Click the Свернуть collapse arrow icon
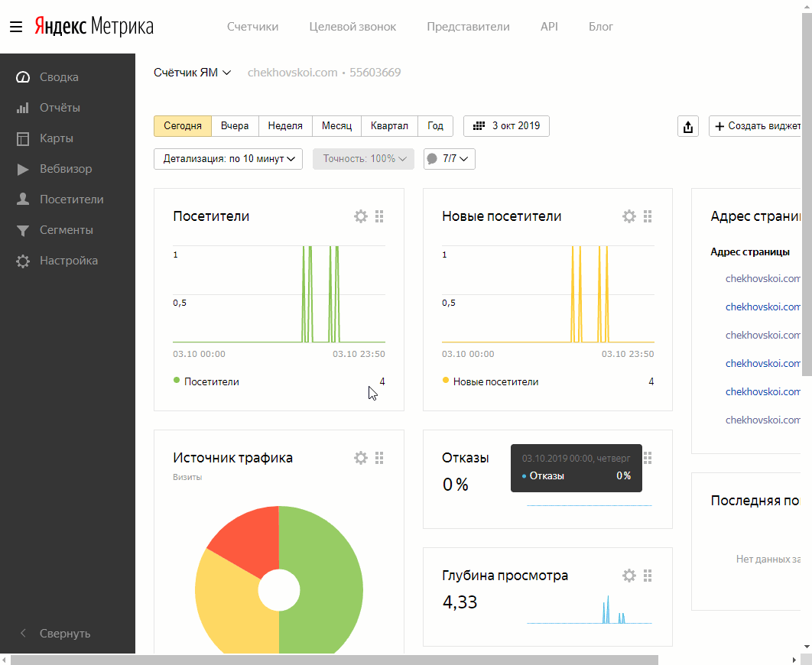Image resolution: width=812 pixels, height=665 pixels. [x=23, y=633]
